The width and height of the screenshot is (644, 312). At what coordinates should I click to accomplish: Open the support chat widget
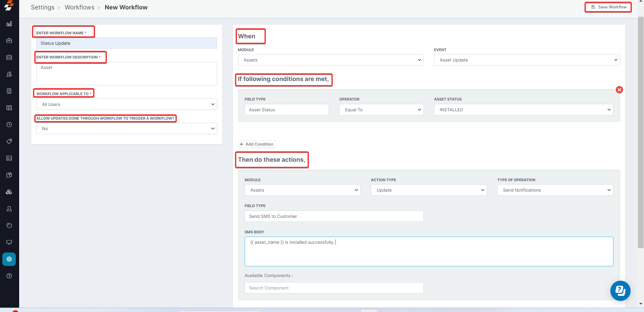click(x=620, y=291)
